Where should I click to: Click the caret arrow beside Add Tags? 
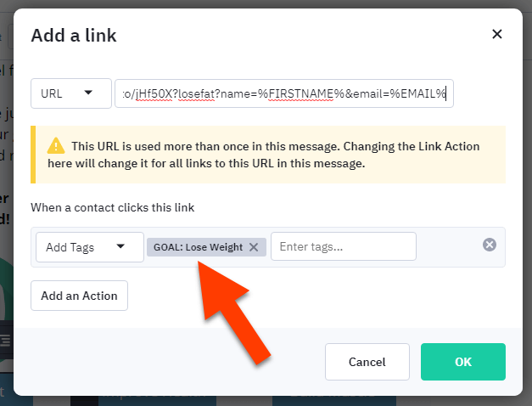(120, 247)
